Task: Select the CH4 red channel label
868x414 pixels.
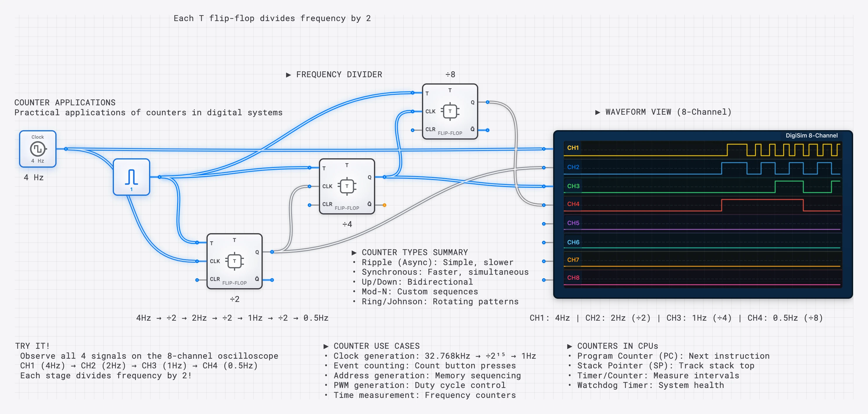Action: point(573,204)
